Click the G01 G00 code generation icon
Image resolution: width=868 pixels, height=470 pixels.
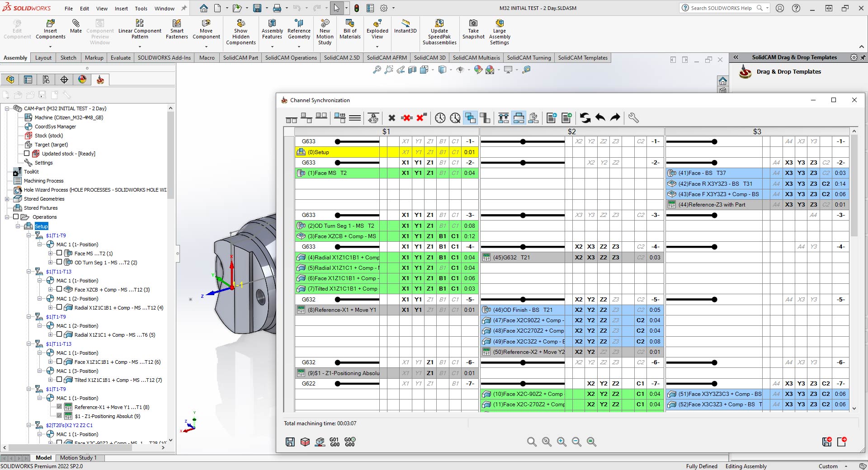tap(335, 442)
